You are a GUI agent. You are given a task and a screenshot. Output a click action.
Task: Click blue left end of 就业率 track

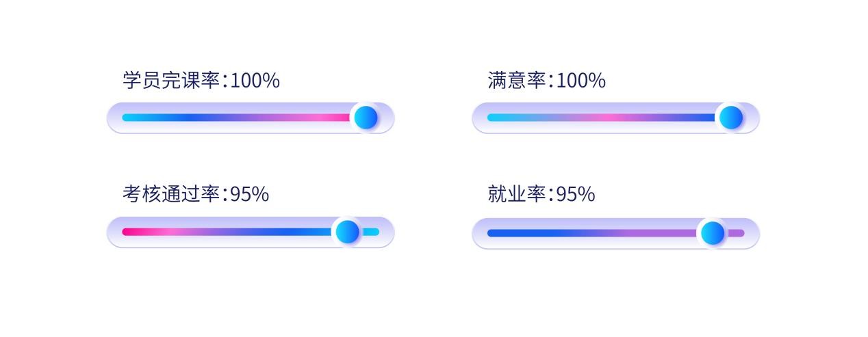tap(520, 233)
